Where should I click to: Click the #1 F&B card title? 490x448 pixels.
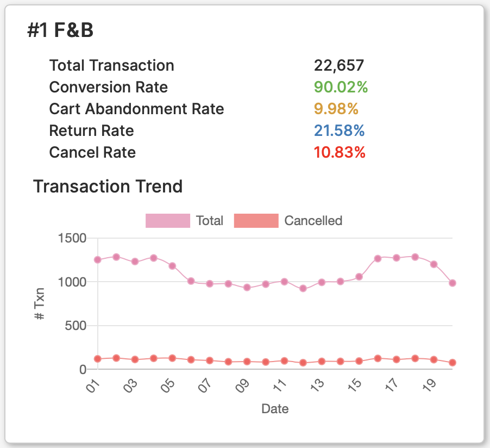[x=60, y=31]
